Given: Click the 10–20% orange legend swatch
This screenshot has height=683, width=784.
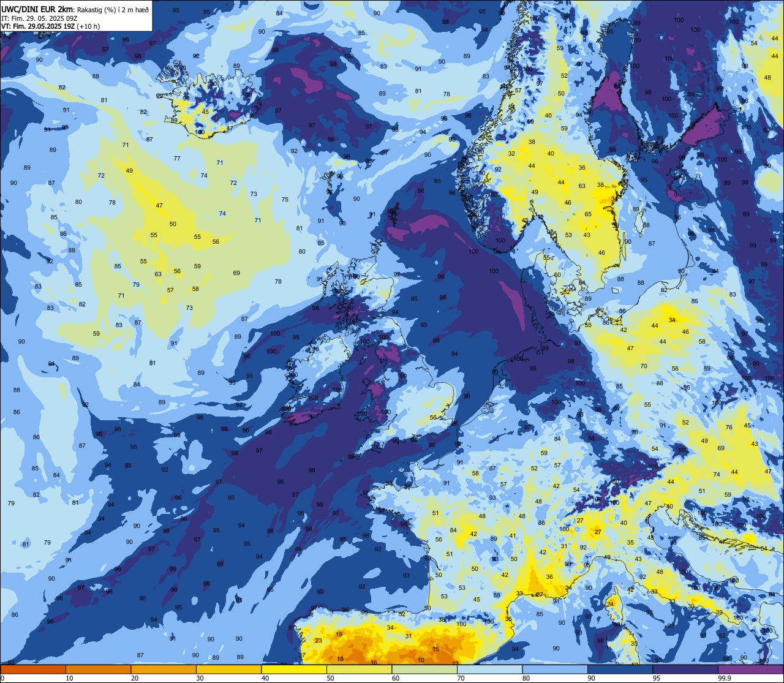Looking at the screenshot, I should click(x=98, y=670).
